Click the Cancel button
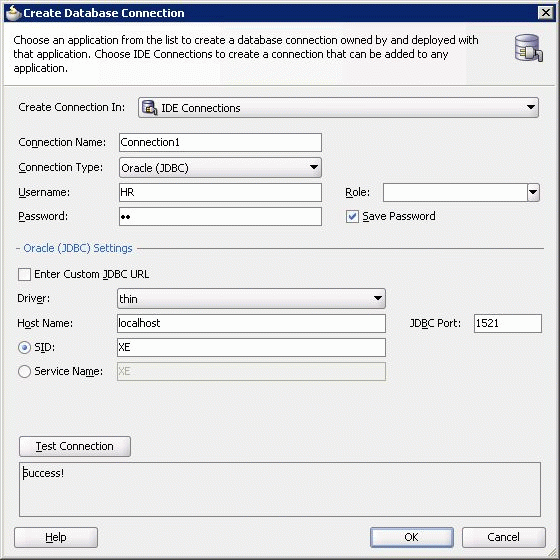Viewport: 560px width, 560px height. tap(504, 537)
